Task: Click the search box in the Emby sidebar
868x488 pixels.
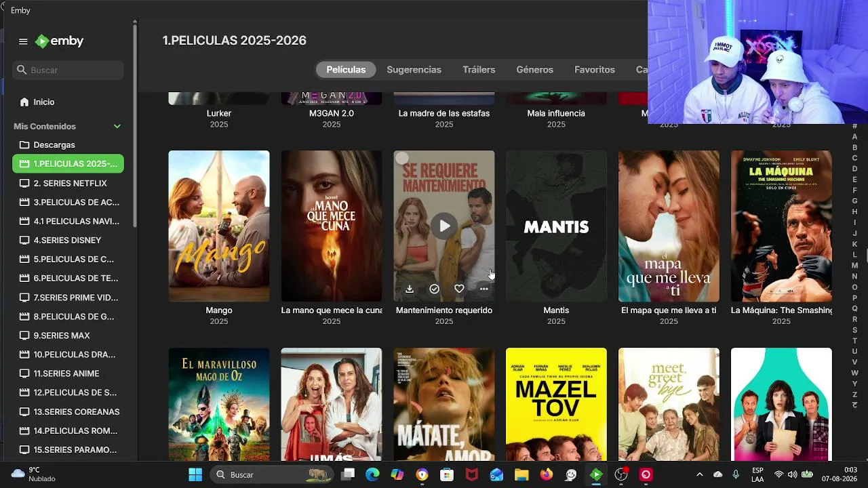Action: point(68,70)
